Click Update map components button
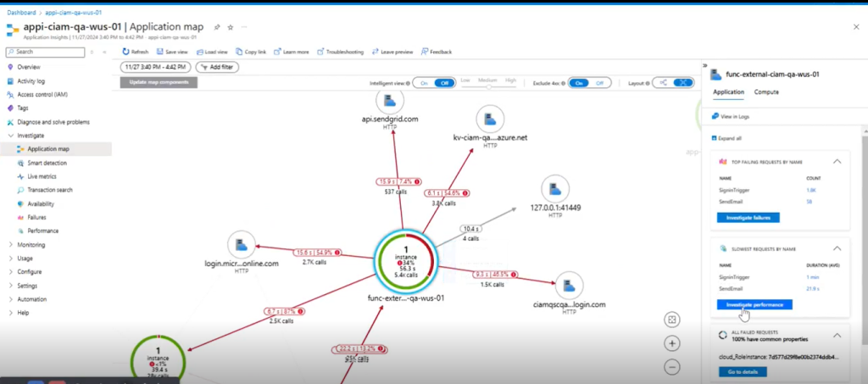The height and width of the screenshot is (384, 868). [159, 82]
